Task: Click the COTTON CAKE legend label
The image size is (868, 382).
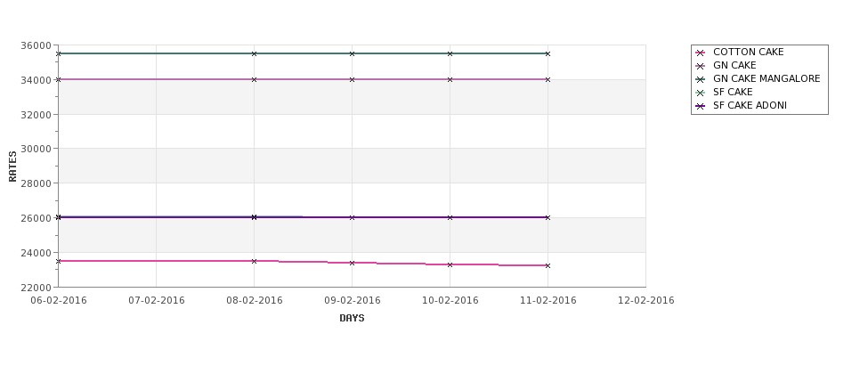Action: click(749, 52)
